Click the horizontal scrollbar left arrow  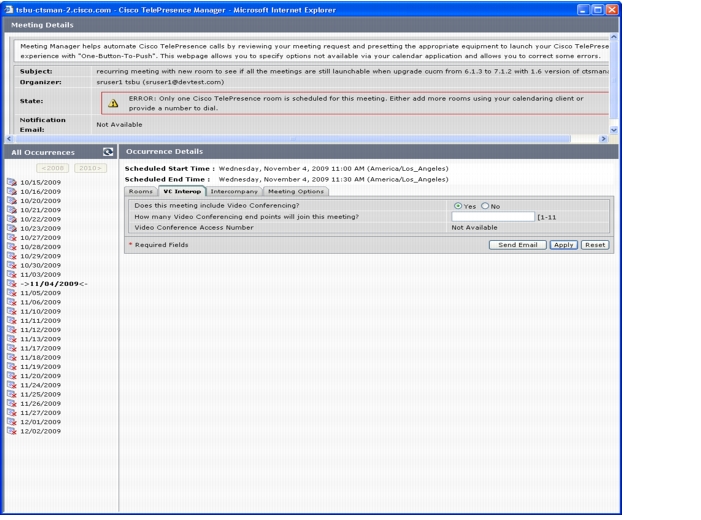tap(9, 139)
